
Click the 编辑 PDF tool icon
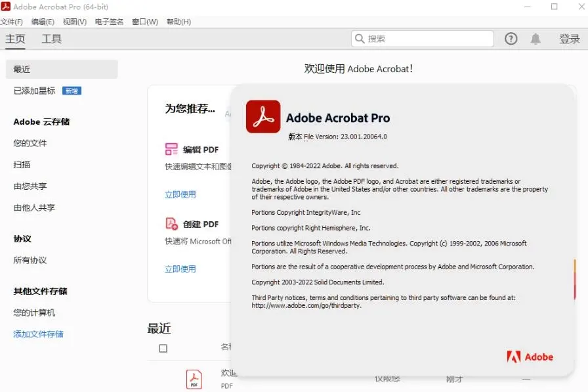tap(171, 149)
